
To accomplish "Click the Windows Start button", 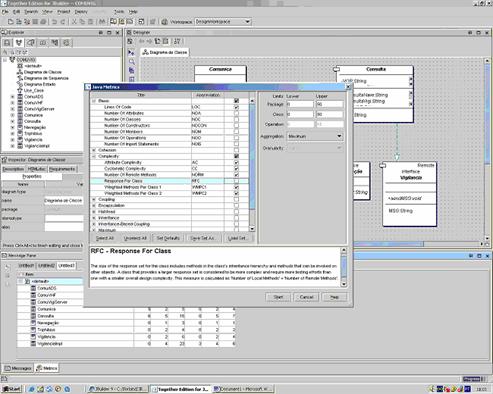I will click(x=12, y=389).
